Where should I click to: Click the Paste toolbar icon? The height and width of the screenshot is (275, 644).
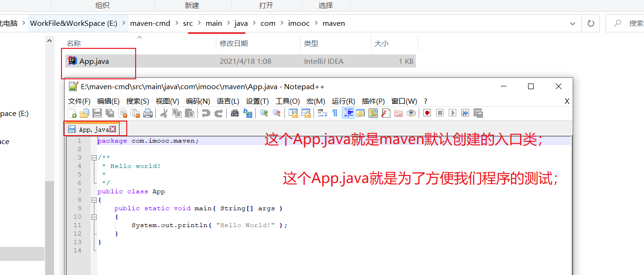[189, 113]
